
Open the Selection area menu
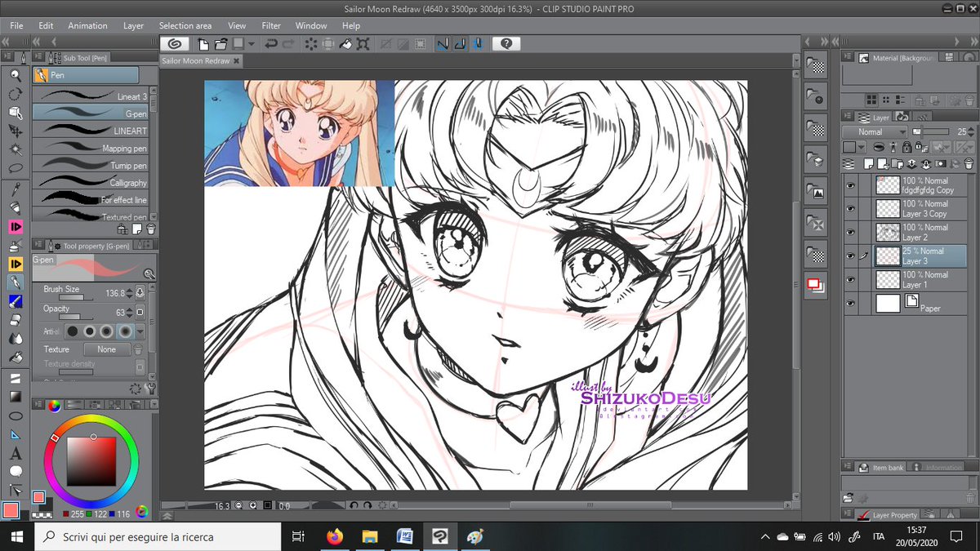[185, 26]
